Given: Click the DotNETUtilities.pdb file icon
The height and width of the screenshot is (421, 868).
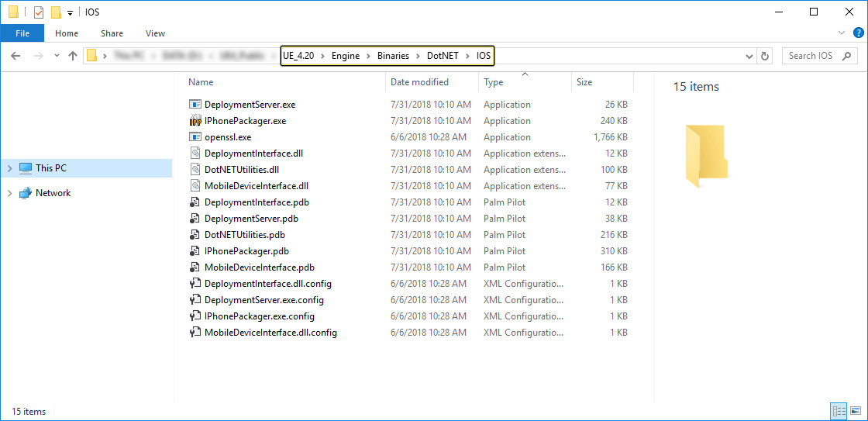Looking at the screenshot, I should click(195, 235).
